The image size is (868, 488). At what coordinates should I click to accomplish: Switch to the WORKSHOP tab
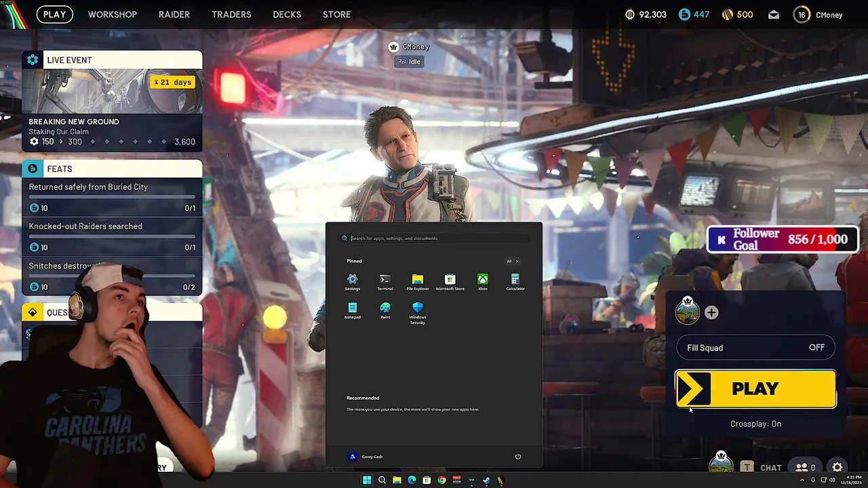(x=113, y=14)
